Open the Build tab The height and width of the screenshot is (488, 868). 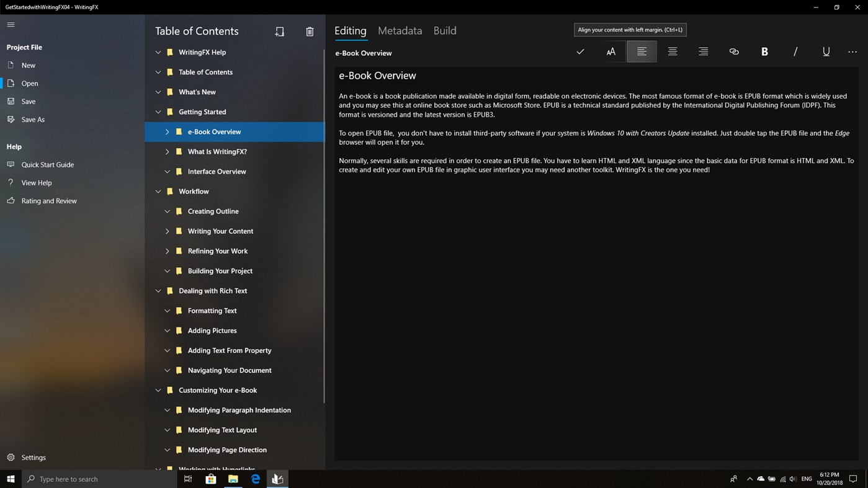(x=444, y=30)
